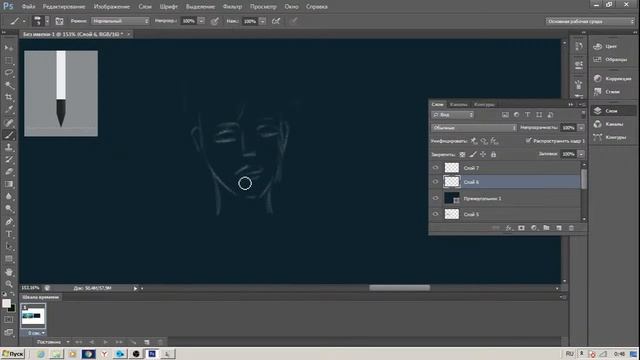Open the Фильтр menu
Viewport: 640px width, 360px height.
[x=232, y=7]
